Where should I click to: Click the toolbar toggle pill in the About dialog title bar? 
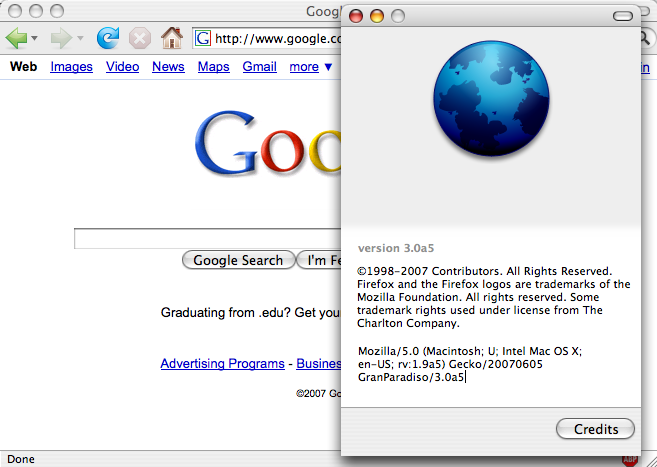(623, 16)
